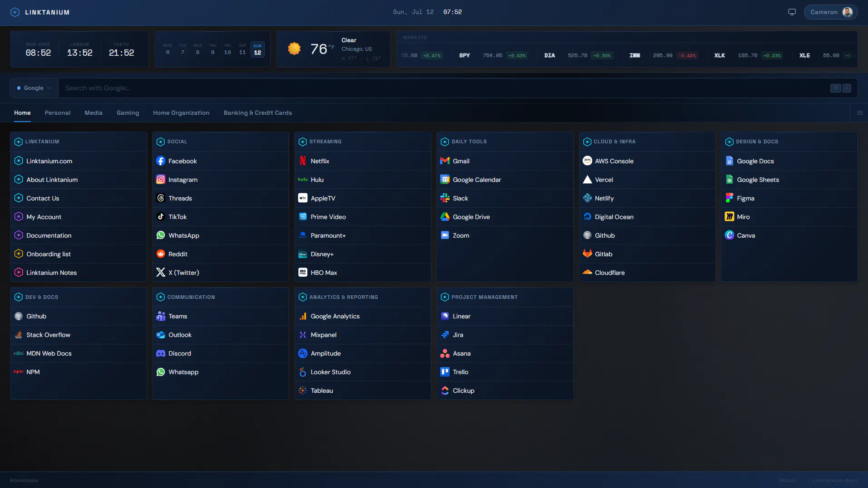This screenshot has width=868, height=488.
Task: Click the Linktanium docs footer link
Action: (x=835, y=480)
